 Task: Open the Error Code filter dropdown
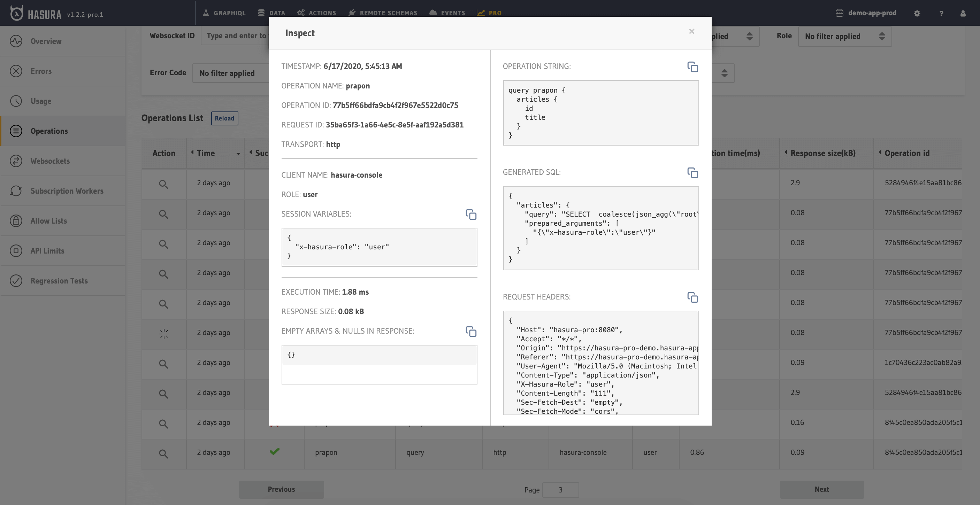click(231, 73)
